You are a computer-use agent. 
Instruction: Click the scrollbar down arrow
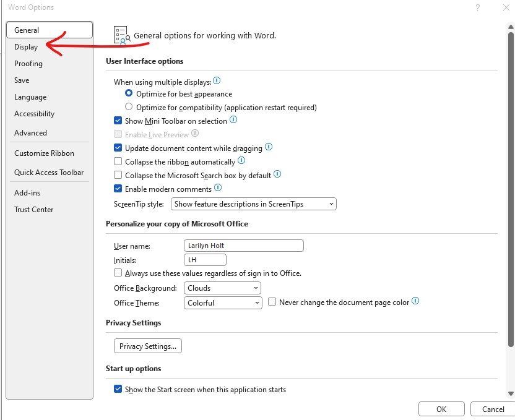pyautogui.click(x=511, y=393)
